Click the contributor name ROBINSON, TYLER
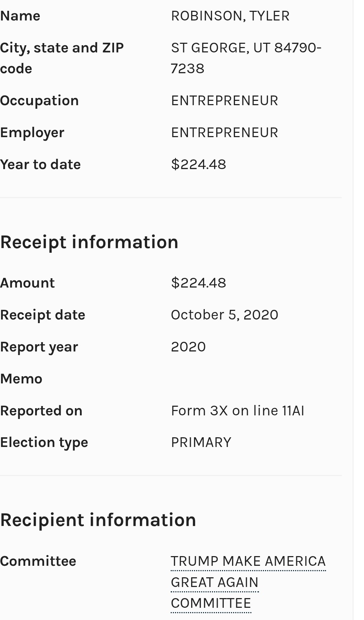This screenshot has height=620, width=364. click(x=230, y=16)
